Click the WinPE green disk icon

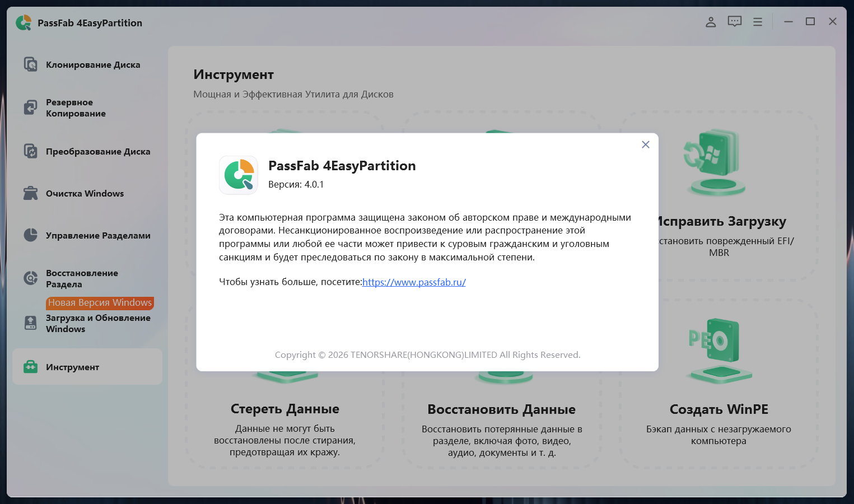(719, 350)
